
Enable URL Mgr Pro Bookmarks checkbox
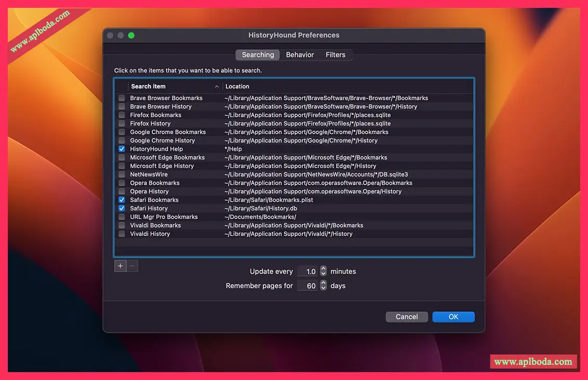tap(121, 217)
